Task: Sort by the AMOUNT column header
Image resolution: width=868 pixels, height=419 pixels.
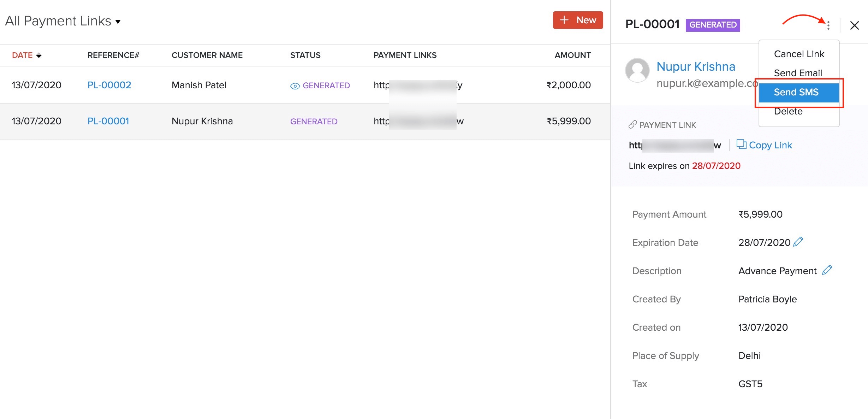Action: [572, 55]
